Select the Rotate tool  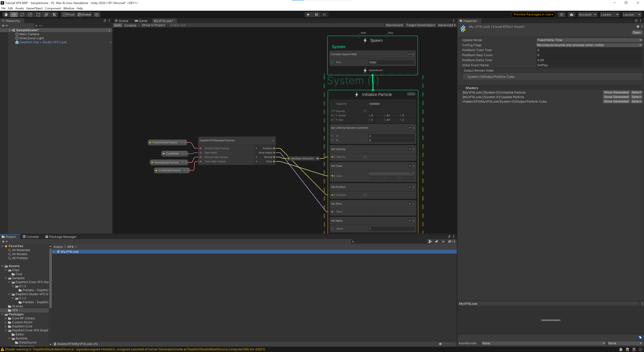tap(22, 14)
